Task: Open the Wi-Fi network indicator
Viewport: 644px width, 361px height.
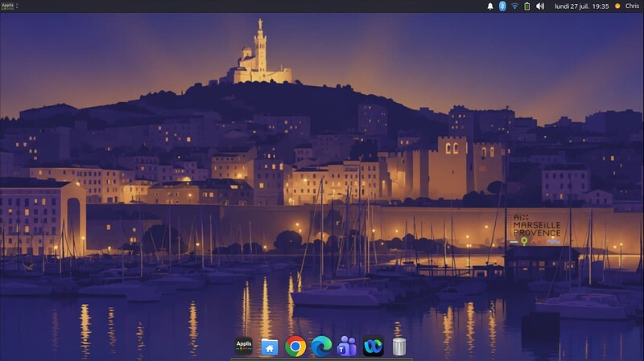Action: click(x=514, y=6)
